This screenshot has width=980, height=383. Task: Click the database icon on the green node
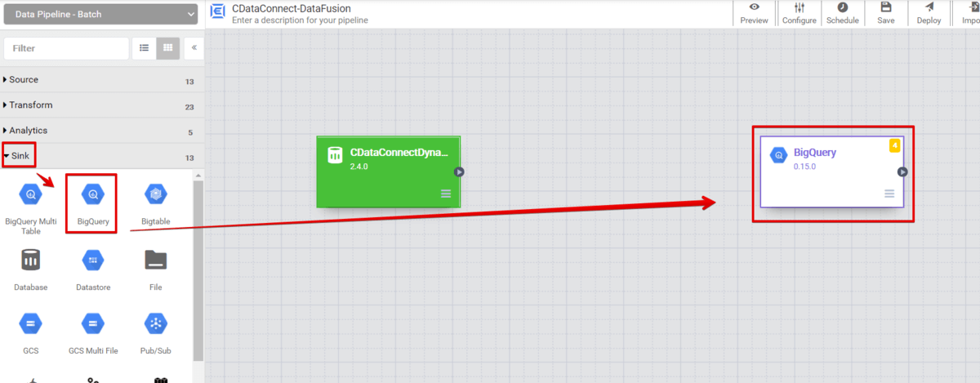(334, 155)
